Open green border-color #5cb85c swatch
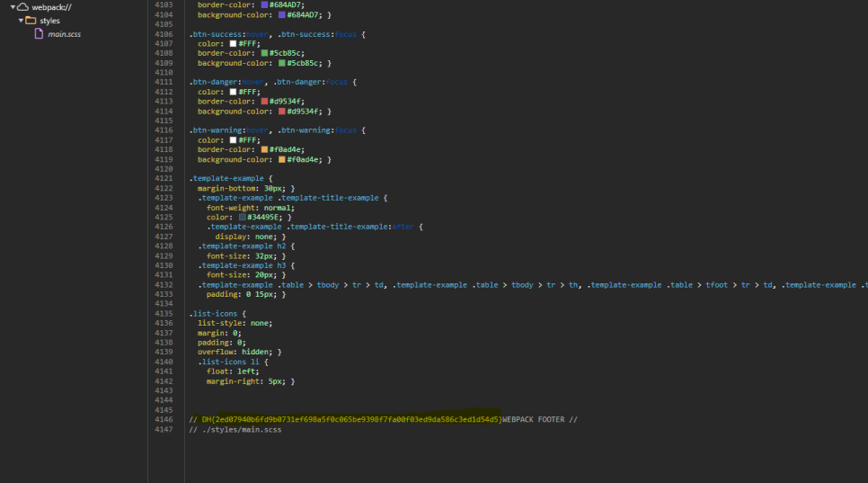 [264, 53]
